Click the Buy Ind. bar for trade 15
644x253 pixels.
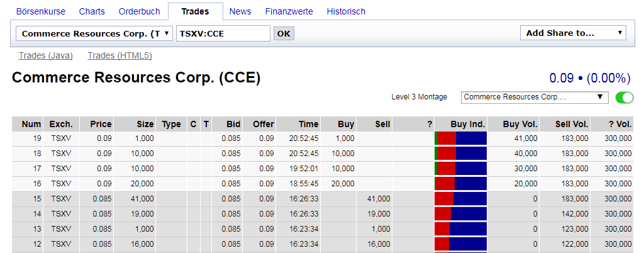(x=461, y=199)
